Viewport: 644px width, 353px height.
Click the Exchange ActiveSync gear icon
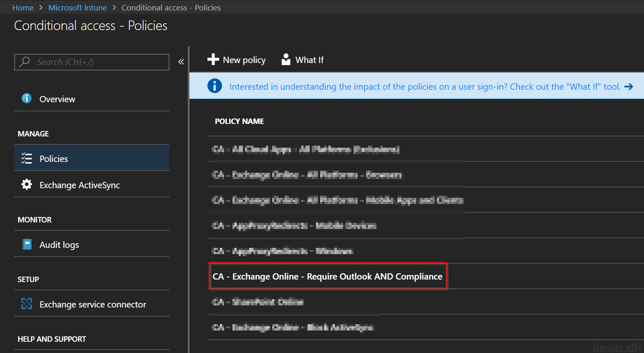click(27, 184)
